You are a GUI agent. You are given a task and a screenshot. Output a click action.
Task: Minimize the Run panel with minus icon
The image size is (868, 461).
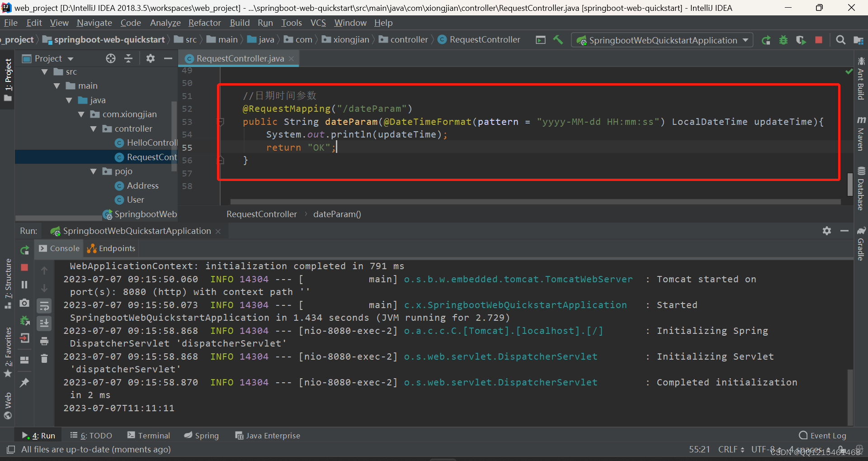tap(844, 231)
